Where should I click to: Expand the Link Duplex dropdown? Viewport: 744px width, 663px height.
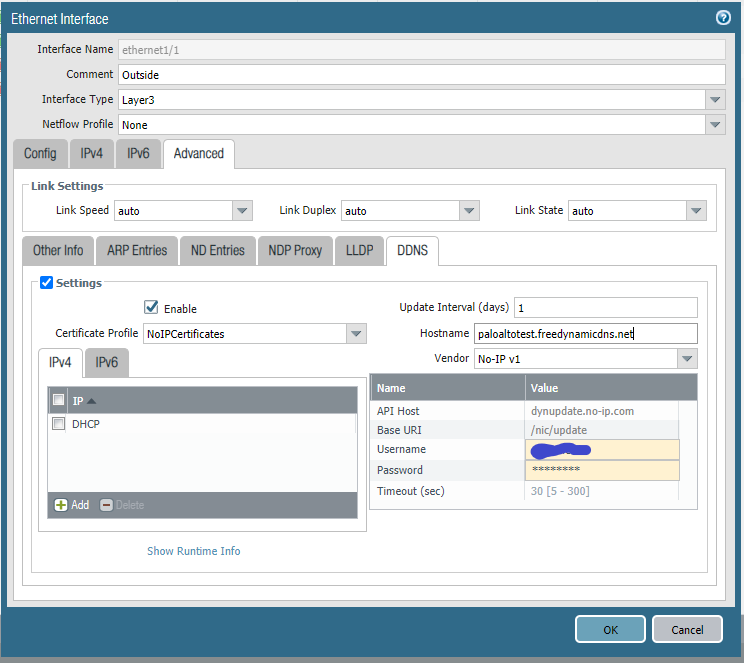469,211
